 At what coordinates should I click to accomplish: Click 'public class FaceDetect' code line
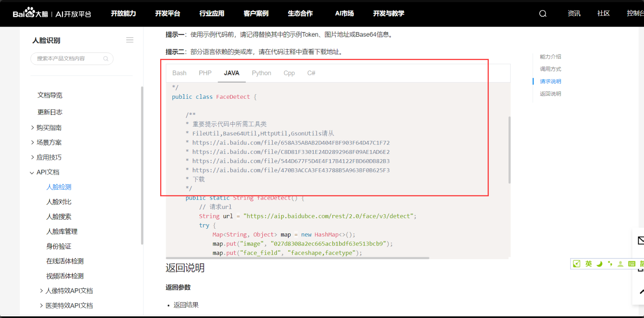pos(214,97)
